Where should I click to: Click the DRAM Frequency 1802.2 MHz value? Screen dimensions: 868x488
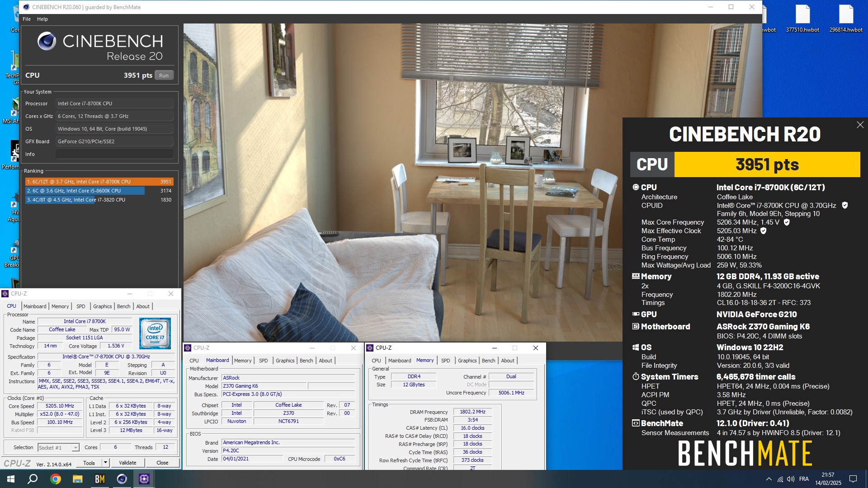[472, 412]
